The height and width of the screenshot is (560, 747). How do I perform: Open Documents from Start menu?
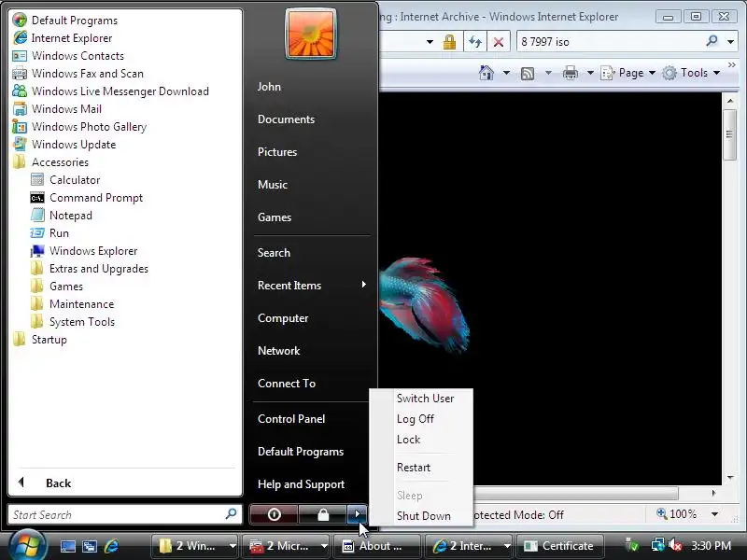click(x=287, y=119)
